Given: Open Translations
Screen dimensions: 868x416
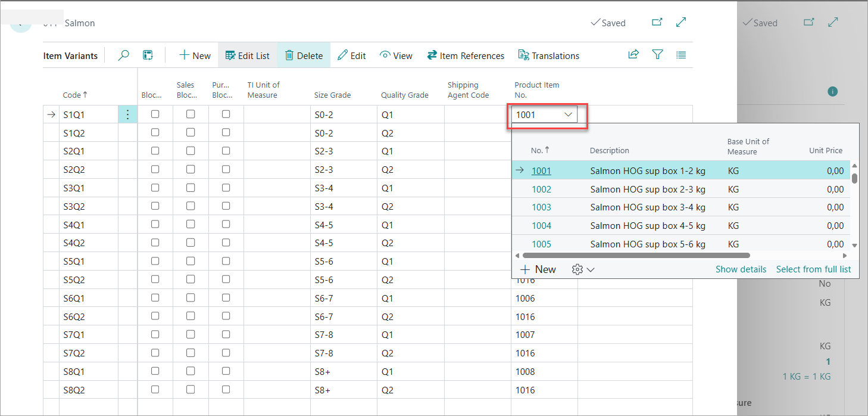Looking at the screenshot, I should point(549,55).
